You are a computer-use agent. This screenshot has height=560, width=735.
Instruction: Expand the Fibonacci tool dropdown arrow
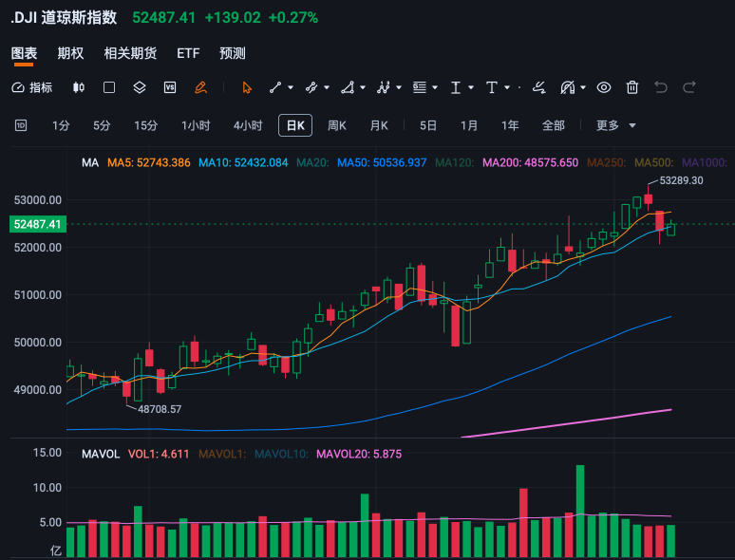coord(435,87)
